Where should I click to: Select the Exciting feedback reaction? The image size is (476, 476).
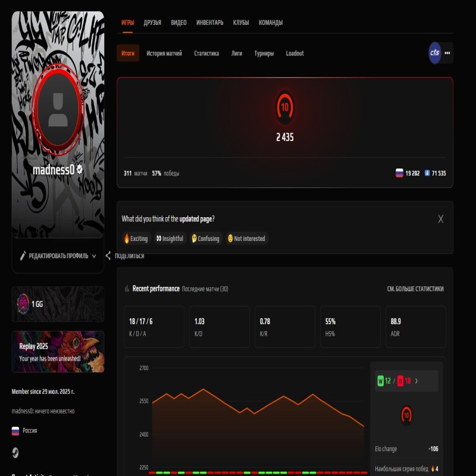tap(136, 238)
